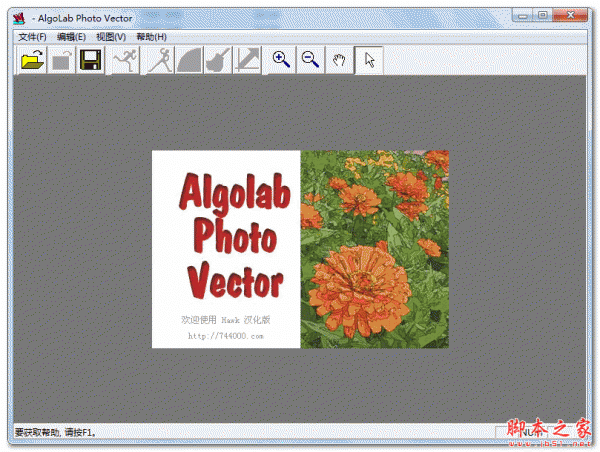Open the 编辑(E) menu
This screenshot has width=600, height=452.
71,37
